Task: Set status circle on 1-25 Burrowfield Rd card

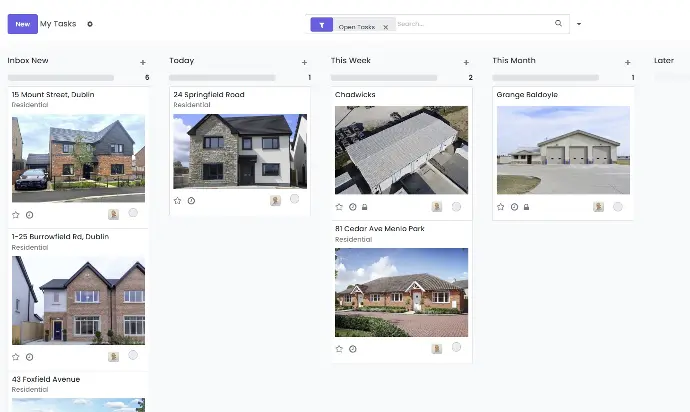Action: pyautogui.click(x=133, y=355)
